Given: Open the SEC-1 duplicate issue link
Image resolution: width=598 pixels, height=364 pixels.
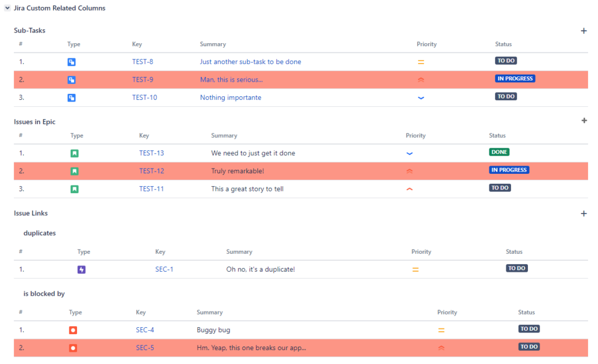Looking at the screenshot, I should point(164,269).
